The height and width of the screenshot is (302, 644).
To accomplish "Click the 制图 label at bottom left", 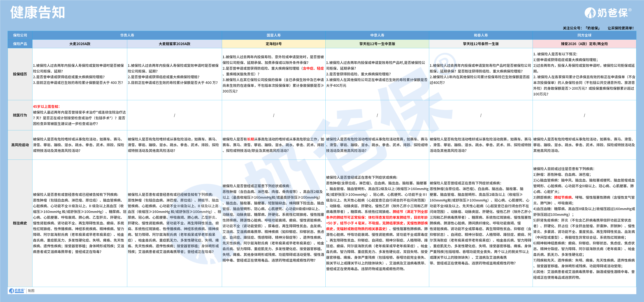I will tap(31, 291).
